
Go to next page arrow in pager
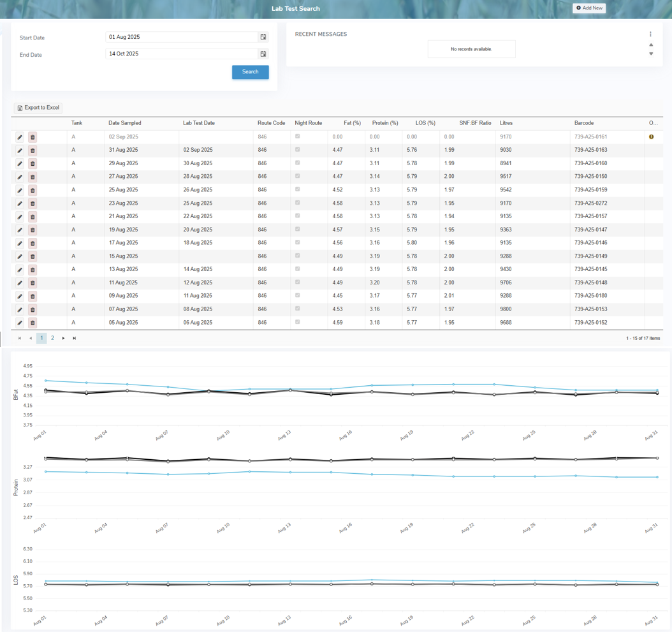(64, 339)
